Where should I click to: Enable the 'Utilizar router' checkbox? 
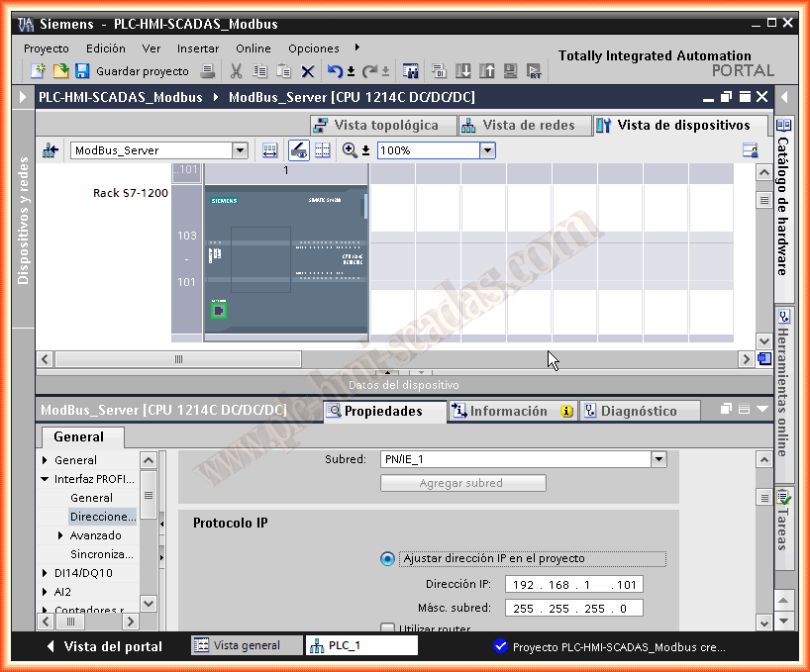[x=388, y=628]
